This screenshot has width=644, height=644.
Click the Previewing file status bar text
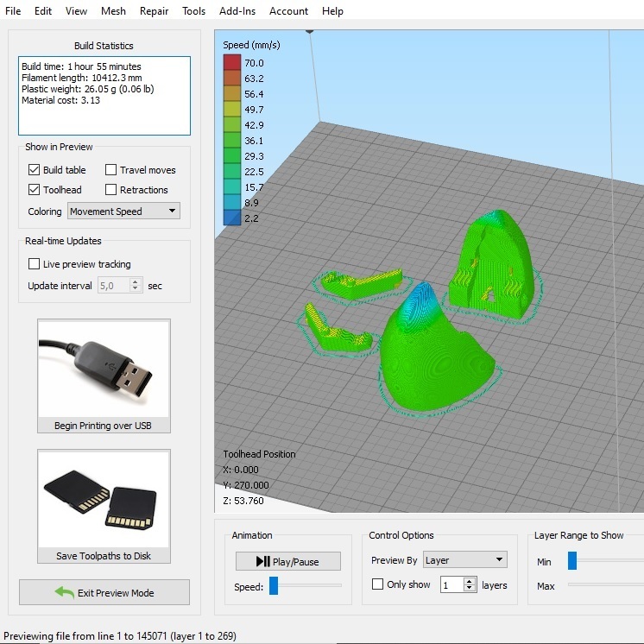coord(120,635)
